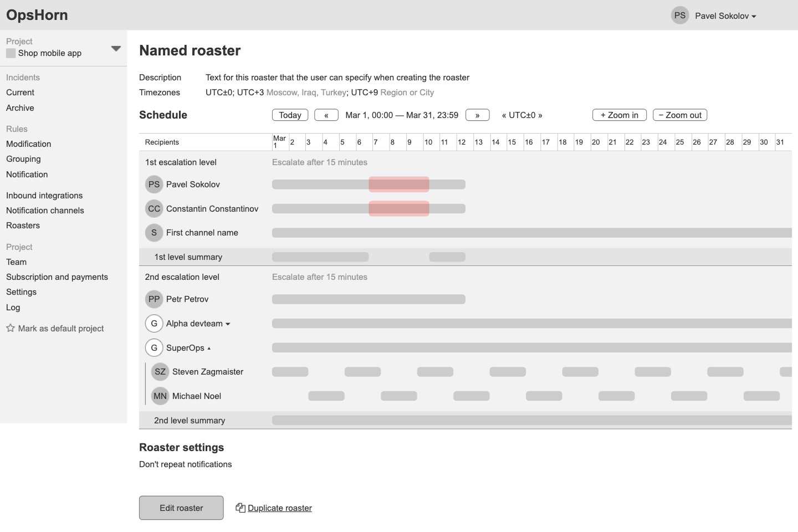Open the project selector dropdown arrow
Viewport: 798px width, 532px height.
[116, 49]
